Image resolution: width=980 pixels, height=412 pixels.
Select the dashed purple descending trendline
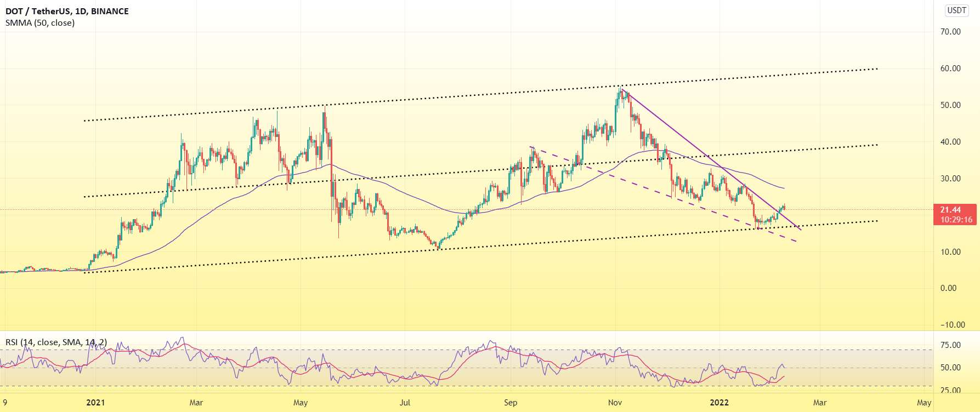(x=664, y=194)
